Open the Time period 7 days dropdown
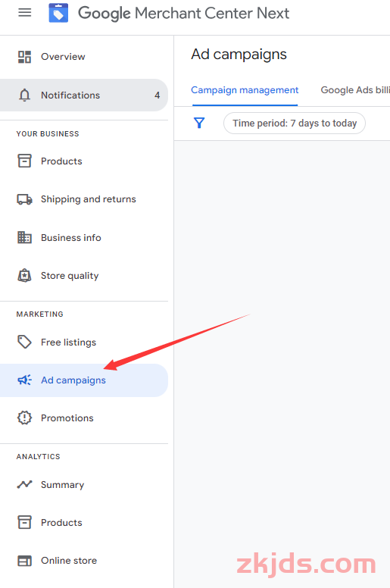This screenshot has width=390, height=588. point(295,123)
